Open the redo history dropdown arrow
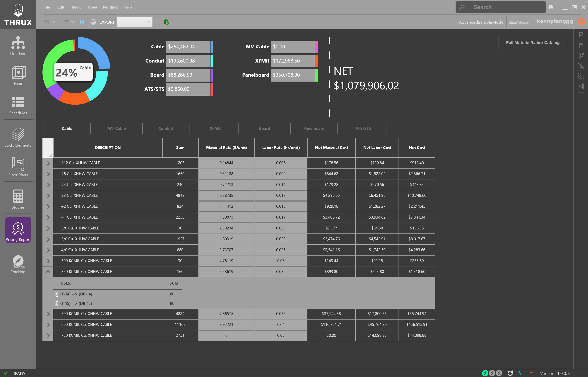The width and height of the screenshot is (588, 377). tap(73, 22)
